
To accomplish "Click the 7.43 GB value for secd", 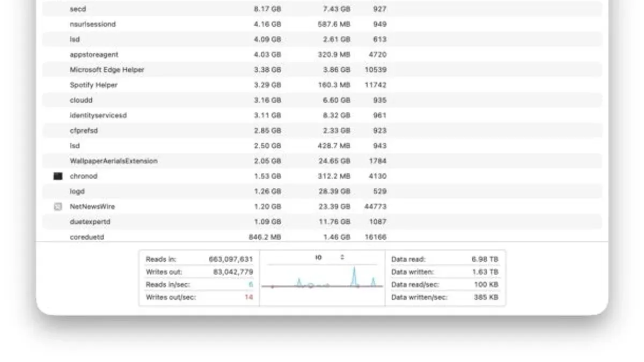I will (337, 9).
